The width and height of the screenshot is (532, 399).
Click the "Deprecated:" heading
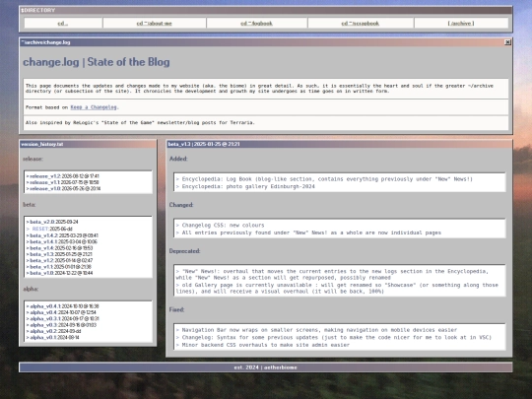185,251
